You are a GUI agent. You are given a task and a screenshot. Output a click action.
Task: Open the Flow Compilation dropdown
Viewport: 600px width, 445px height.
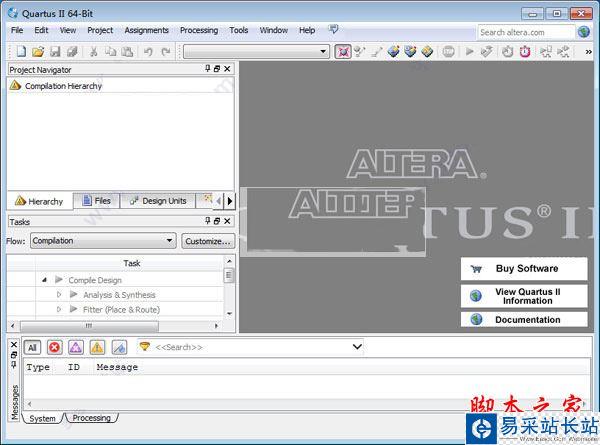[103, 241]
